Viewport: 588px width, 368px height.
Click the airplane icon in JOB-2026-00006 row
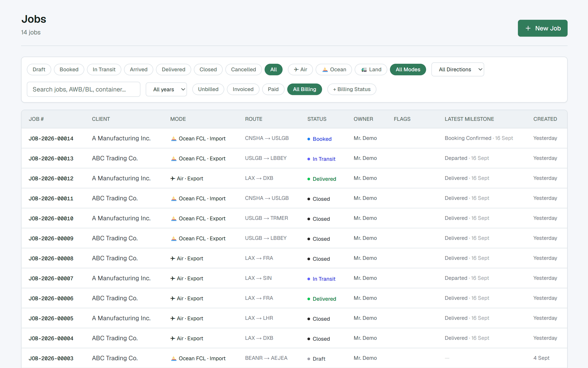tap(173, 298)
